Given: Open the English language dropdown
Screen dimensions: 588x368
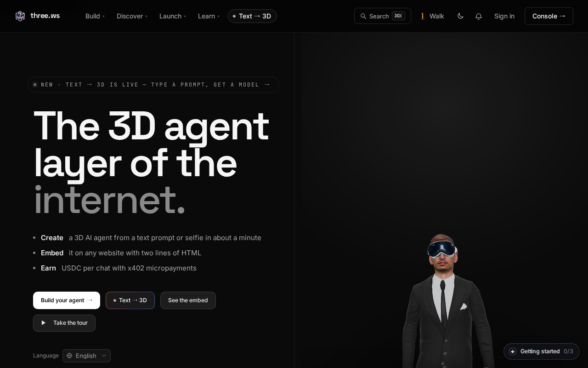Looking at the screenshot, I should click(x=86, y=356).
